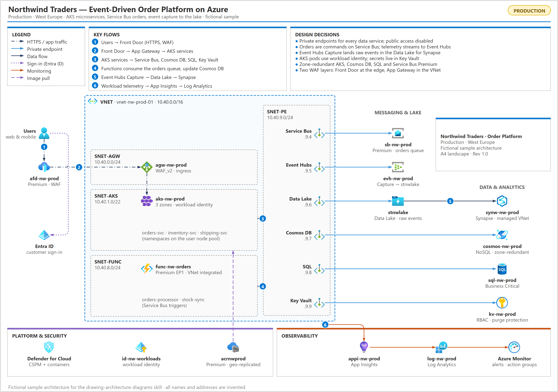The height and width of the screenshot is (392, 558).
Task: Select 'alerts · action groups' caption
Action: click(x=515, y=365)
